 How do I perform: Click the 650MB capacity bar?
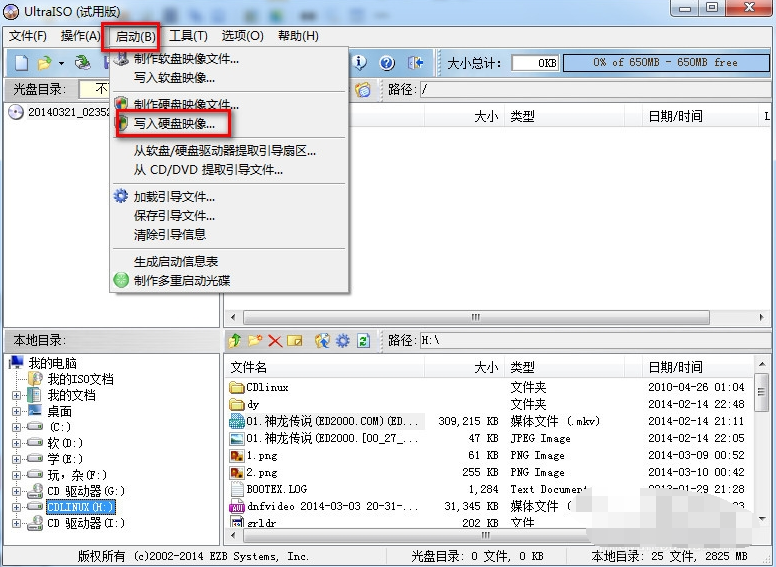click(x=666, y=63)
